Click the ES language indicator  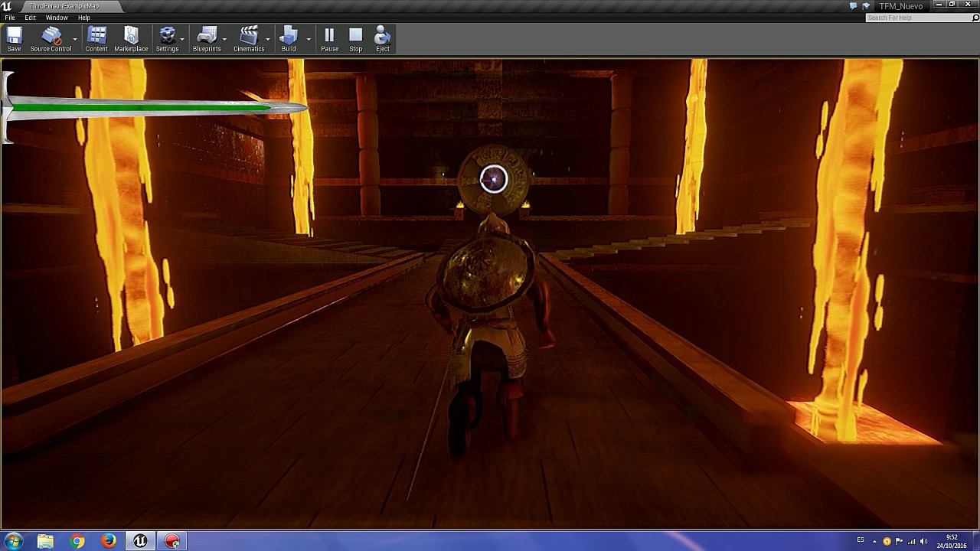[x=861, y=540]
